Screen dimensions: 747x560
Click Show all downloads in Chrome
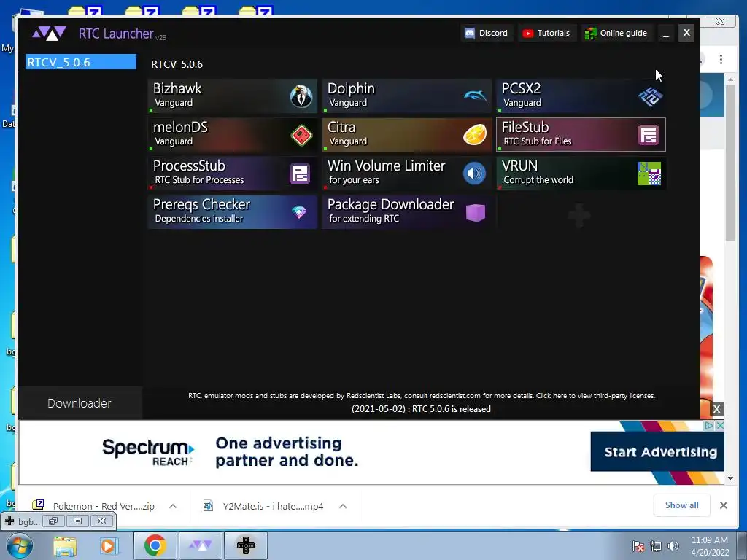click(x=682, y=505)
